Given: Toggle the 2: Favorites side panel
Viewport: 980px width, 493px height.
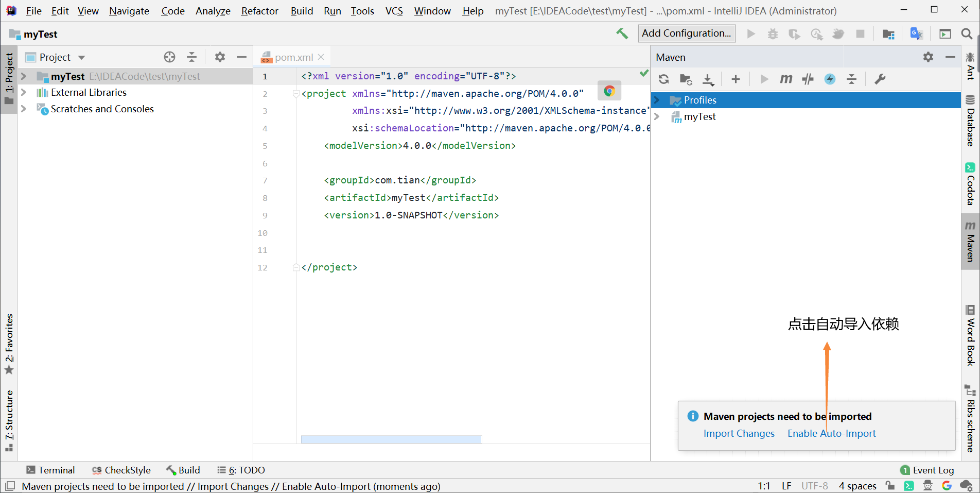Looking at the screenshot, I should [x=9, y=344].
